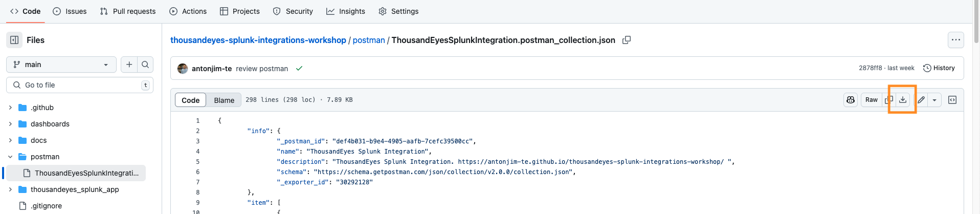This screenshot has width=980, height=214.
Task: Copy the file path icon
Action: click(x=626, y=40)
